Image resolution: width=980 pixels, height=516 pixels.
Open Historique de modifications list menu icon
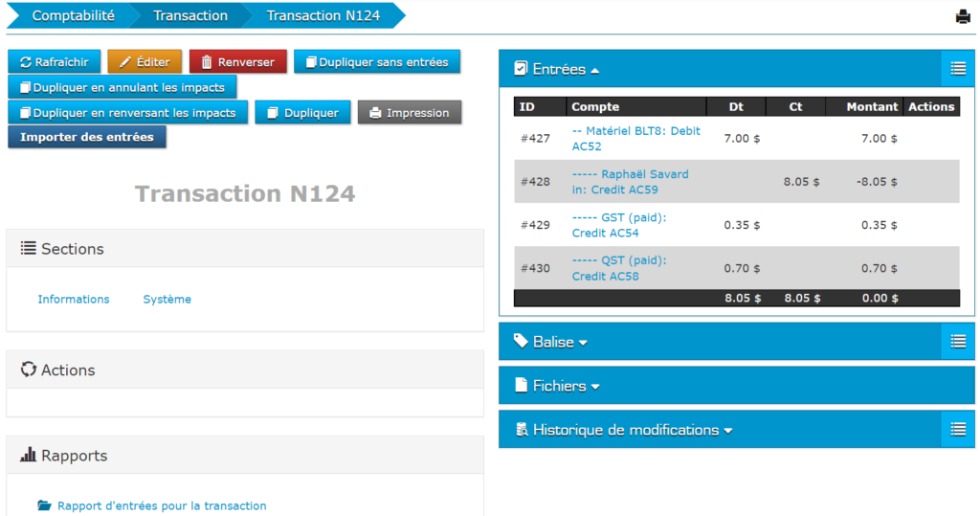(x=958, y=430)
